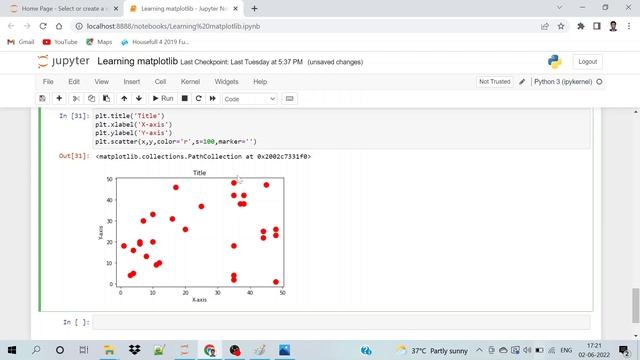Open browser extensions puzzle icon

[x=581, y=26]
